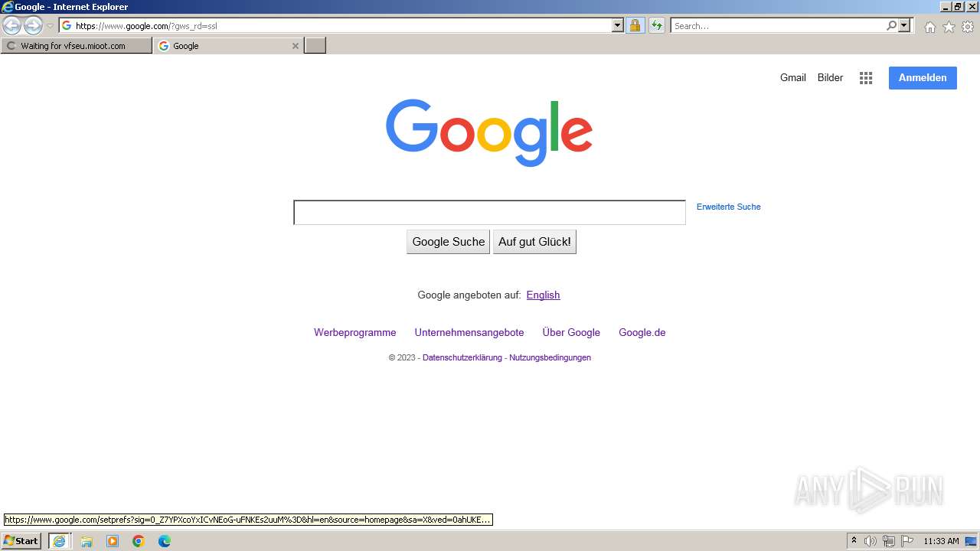
Task: Click the browser Back arrow button
Action: point(11,26)
